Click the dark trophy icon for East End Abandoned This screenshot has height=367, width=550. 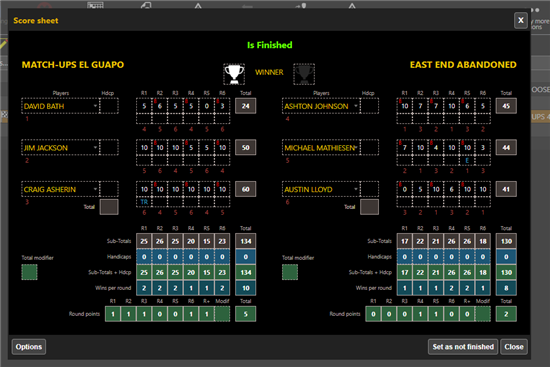coord(304,74)
